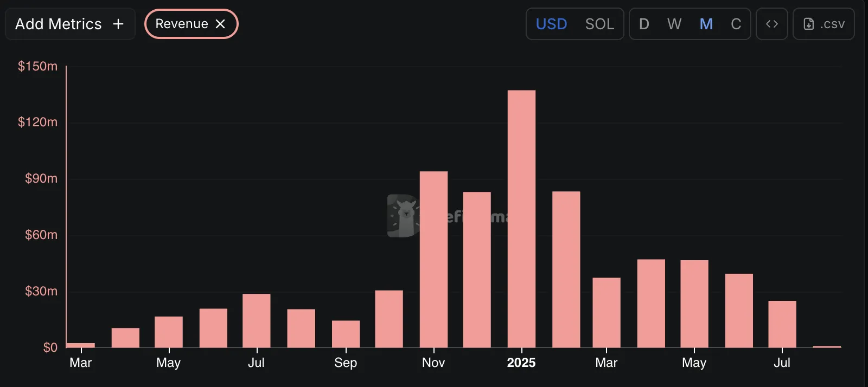Click the plus icon in Add Metrics
868x387 pixels.
tap(118, 24)
